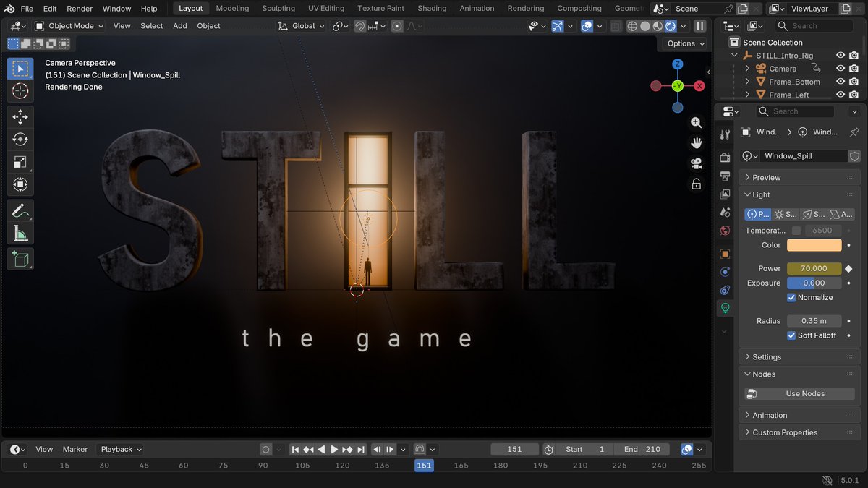This screenshot has width=868, height=488.
Task: Open the Physics properties tab
Action: coord(725,272)
